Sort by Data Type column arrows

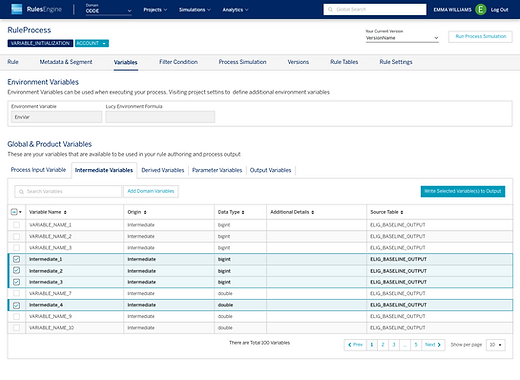(243, 212)
